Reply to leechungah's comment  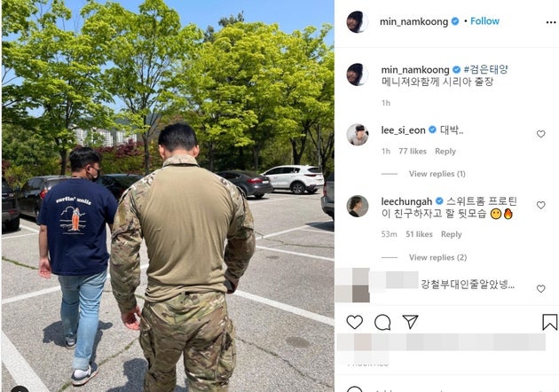tap(452, 234)
